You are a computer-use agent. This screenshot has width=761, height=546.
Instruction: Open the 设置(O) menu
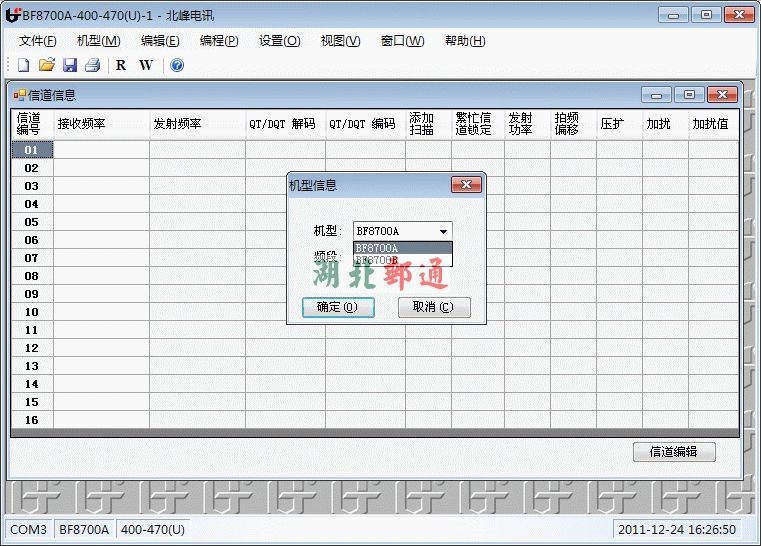(x=279, y=41)
